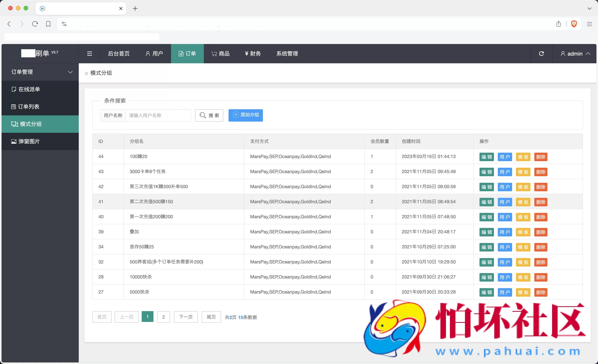Click the magnifier icon in 搜索 button

click(x=203, y=115)
